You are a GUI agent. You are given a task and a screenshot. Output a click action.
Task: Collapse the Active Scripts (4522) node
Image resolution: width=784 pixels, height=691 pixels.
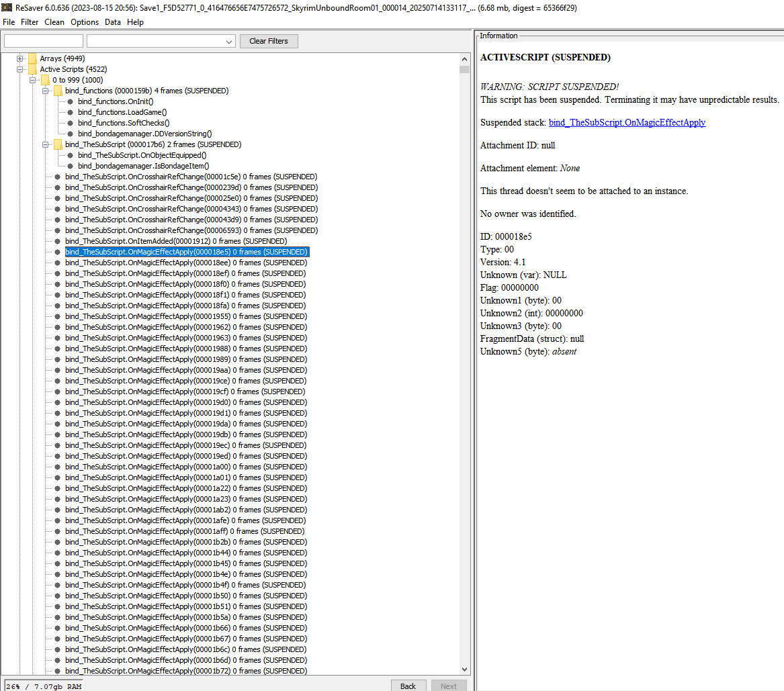(x=20, y=69)
